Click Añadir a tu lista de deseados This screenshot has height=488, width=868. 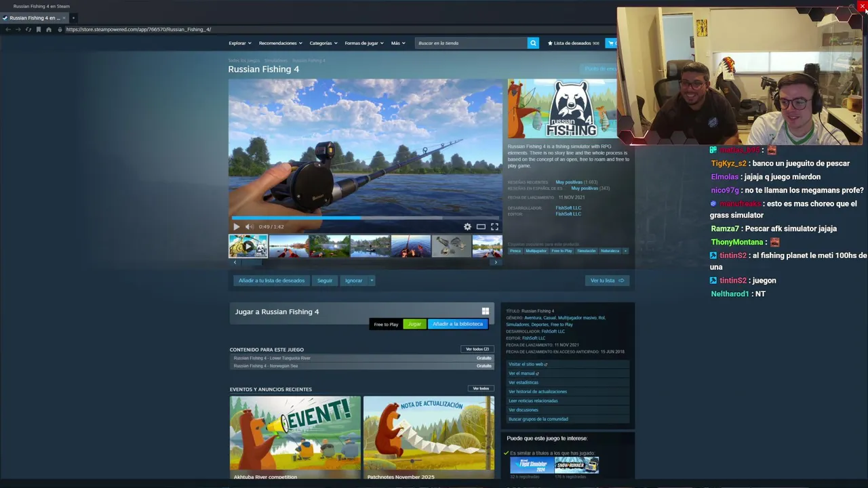pos(271,280)
